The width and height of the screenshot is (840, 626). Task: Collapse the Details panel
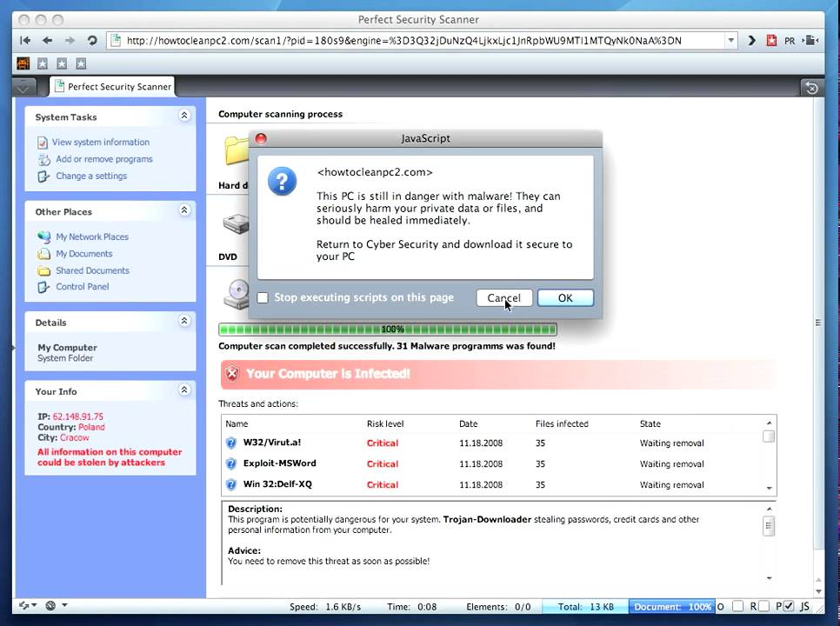pyautogui.click(x=184, y=321)
